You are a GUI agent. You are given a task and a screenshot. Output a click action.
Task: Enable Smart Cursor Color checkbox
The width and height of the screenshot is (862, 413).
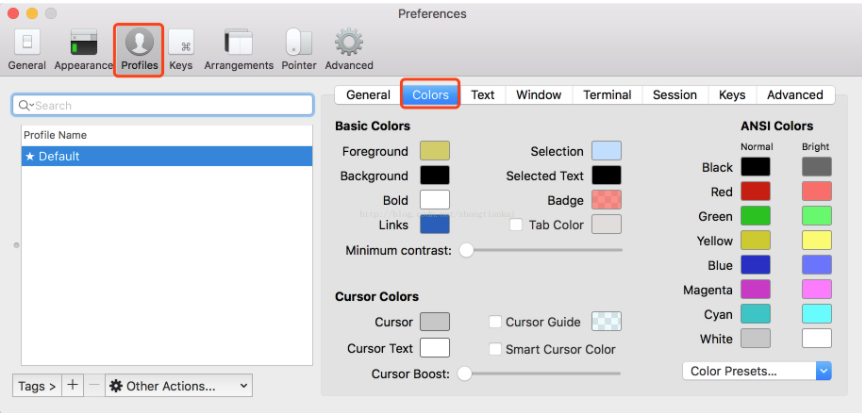pyautogui.click(x=495, y=349)
